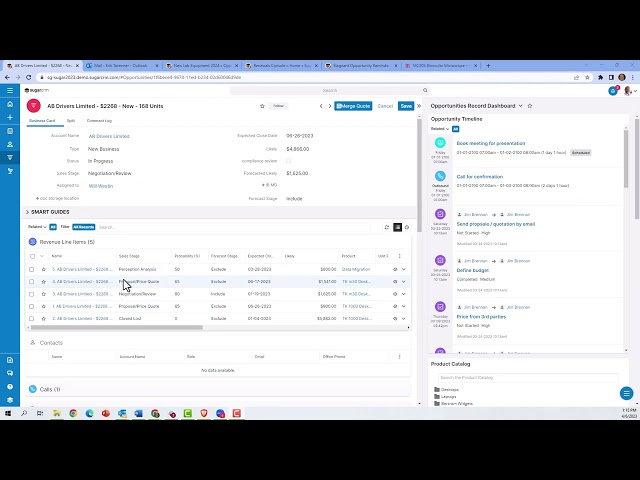Check line item 4 Proposal/Price Quote 06-17-2023
640x480 pixels.
[x=31, y=282]
